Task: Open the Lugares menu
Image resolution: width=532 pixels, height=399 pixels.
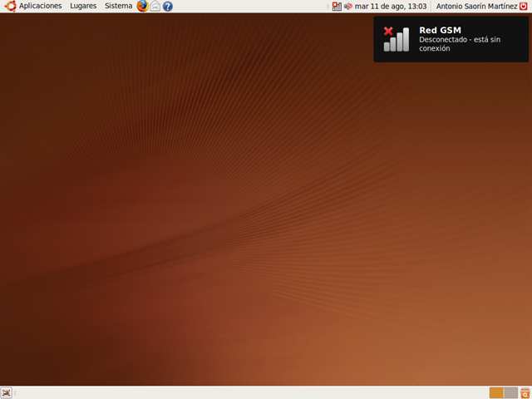Action: coord(83,6)
